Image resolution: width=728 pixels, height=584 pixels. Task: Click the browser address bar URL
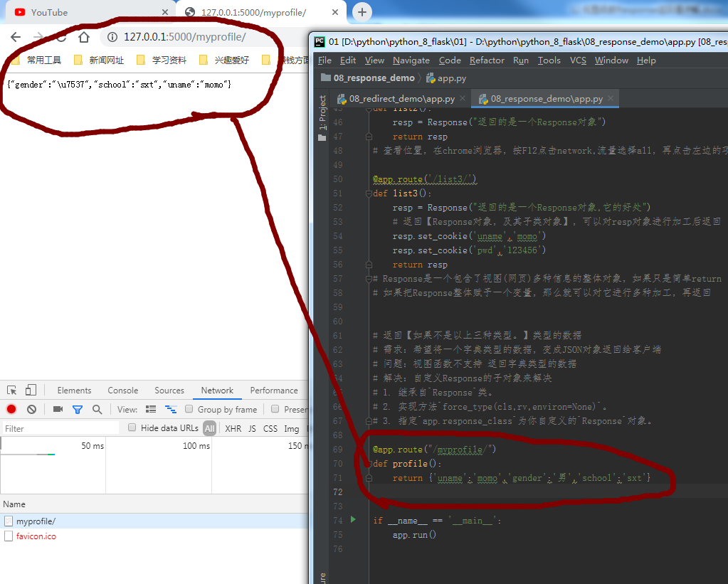[185, 37]
